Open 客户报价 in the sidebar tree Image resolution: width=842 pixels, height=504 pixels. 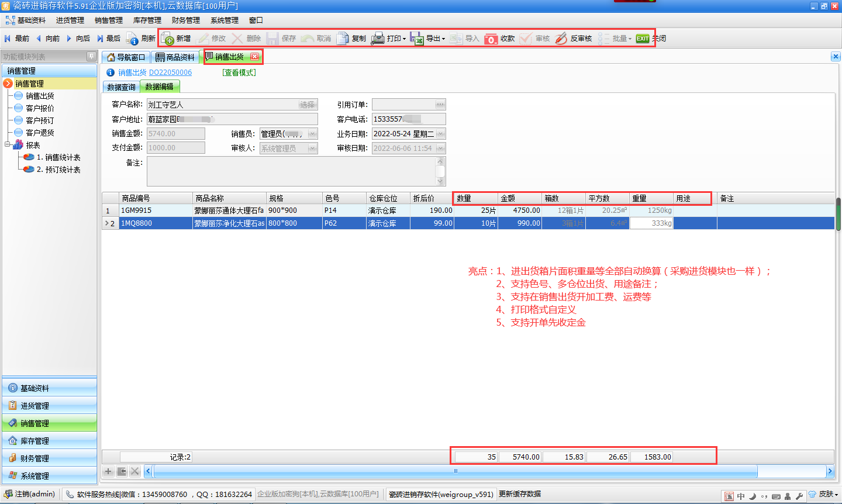point(40,108)
